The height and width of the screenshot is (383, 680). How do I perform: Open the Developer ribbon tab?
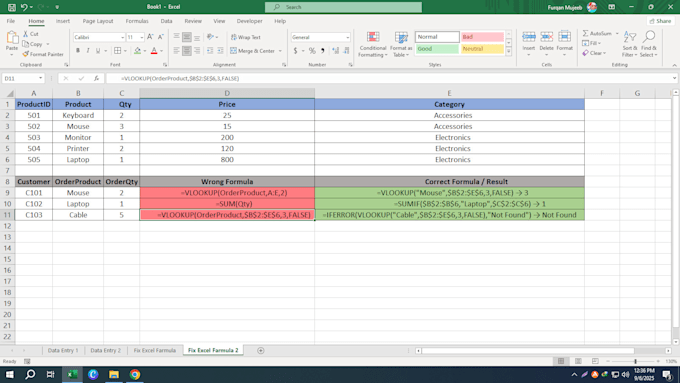(249, 21)
